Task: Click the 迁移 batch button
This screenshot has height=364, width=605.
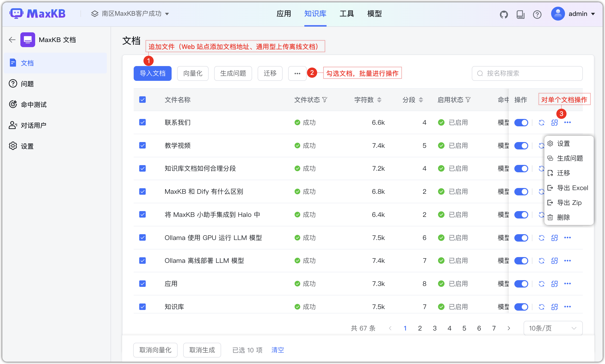Action: [x=270, y=73]
